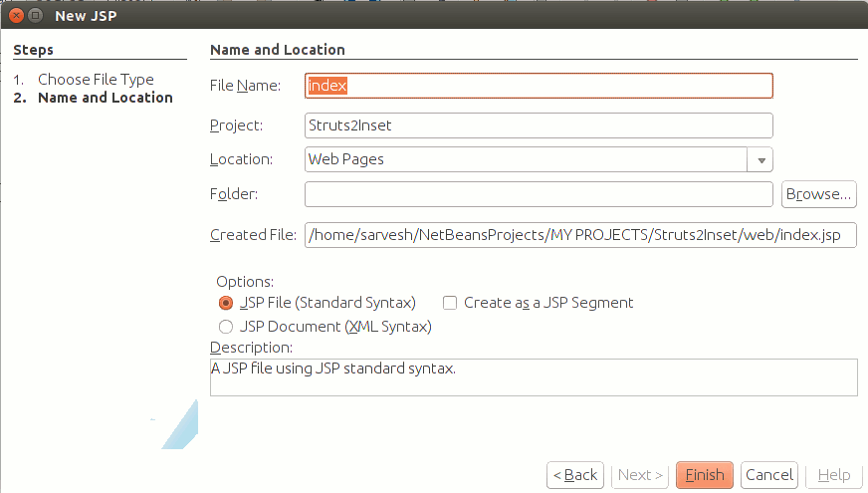The image size is (868, 493).
Task: Click the Next button
Action: pyautogui.click(x=640, y=475)
